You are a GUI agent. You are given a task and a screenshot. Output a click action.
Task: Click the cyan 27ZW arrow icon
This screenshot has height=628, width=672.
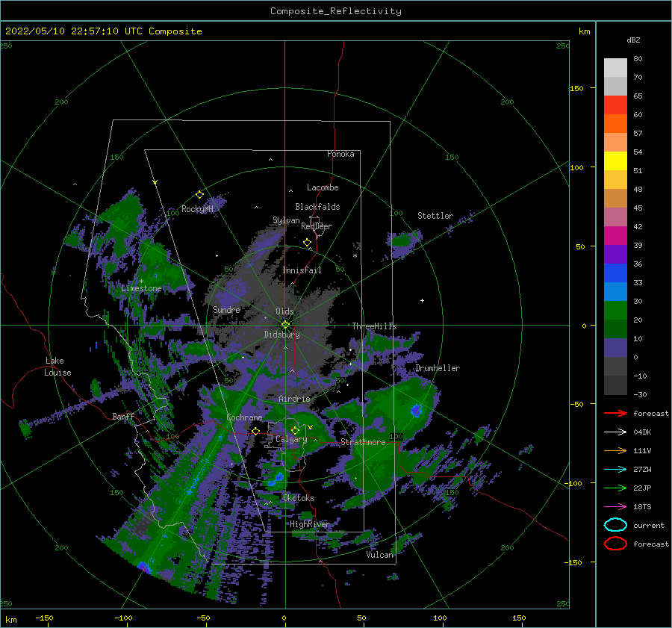point(615,470)
